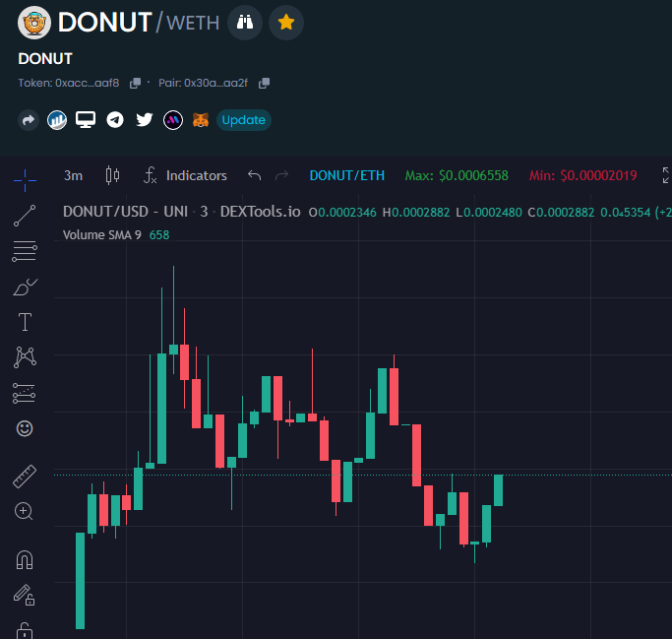Open the emoji icons tool
672x639 pixels.
pos(25,428)
